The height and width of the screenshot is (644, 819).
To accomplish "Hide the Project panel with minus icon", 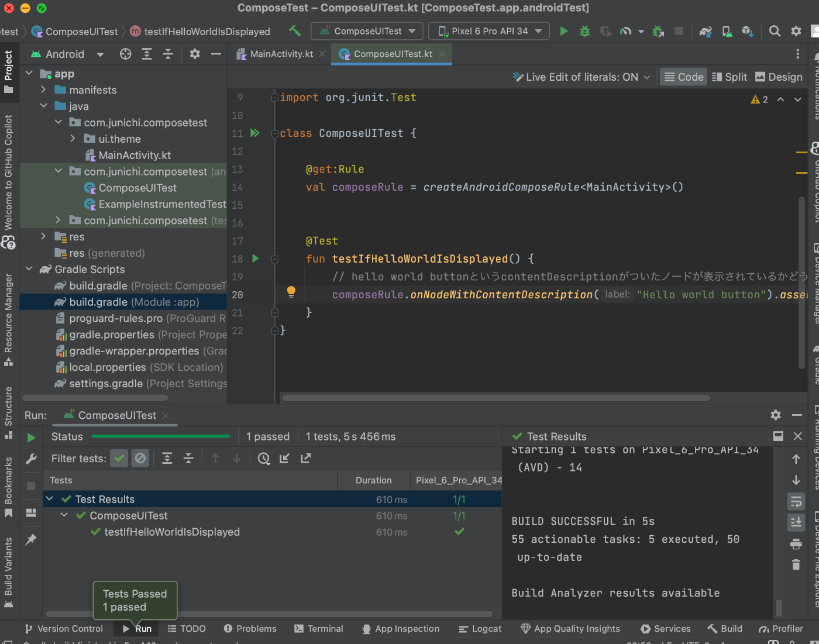I will pyautogui.click(x=216, y=54).
